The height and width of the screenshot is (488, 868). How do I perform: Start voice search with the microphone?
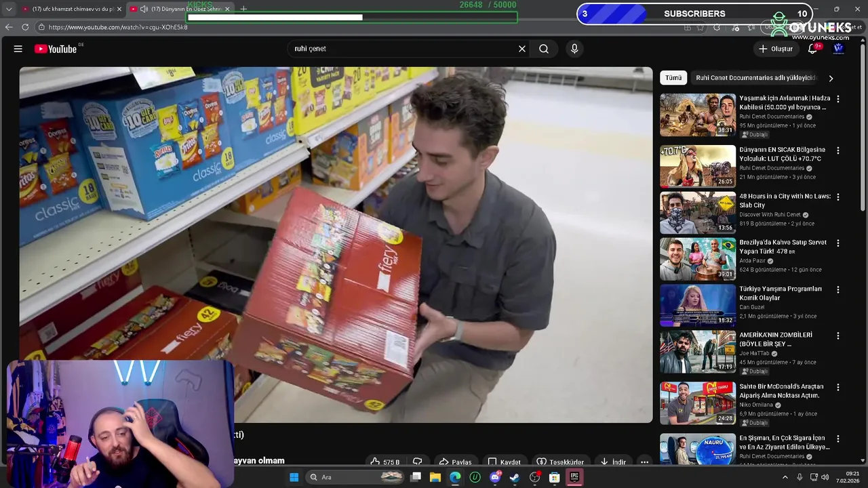[574, 49]
